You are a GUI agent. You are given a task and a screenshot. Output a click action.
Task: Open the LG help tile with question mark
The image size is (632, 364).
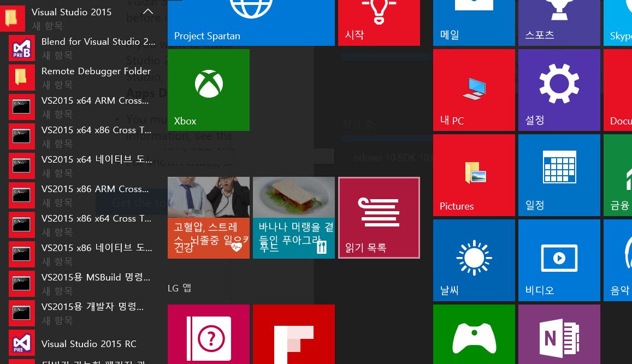(208, 334)
